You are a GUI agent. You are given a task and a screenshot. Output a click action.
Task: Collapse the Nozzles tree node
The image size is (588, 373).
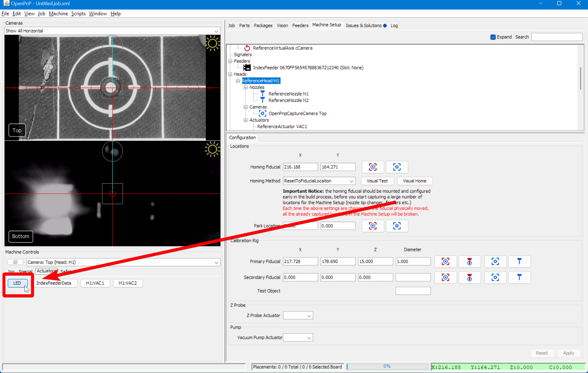click(246, 87)
